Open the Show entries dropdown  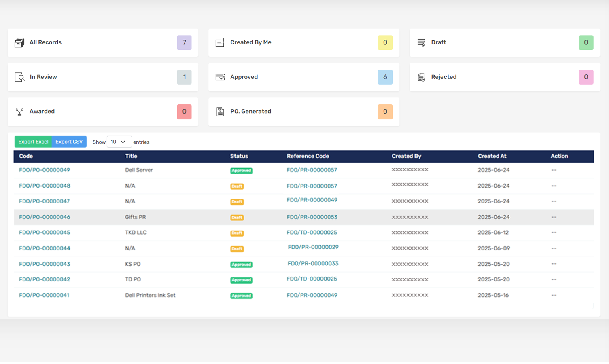[119, 142]
